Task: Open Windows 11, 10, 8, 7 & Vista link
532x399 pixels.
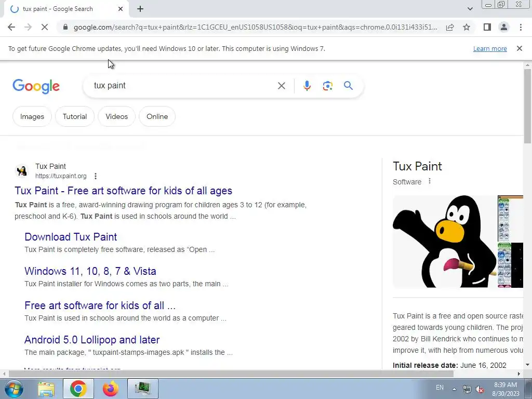Action: 90,271
